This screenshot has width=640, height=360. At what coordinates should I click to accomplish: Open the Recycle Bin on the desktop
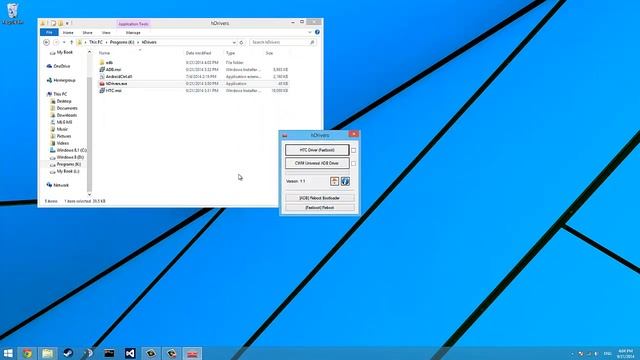[12, 13]
